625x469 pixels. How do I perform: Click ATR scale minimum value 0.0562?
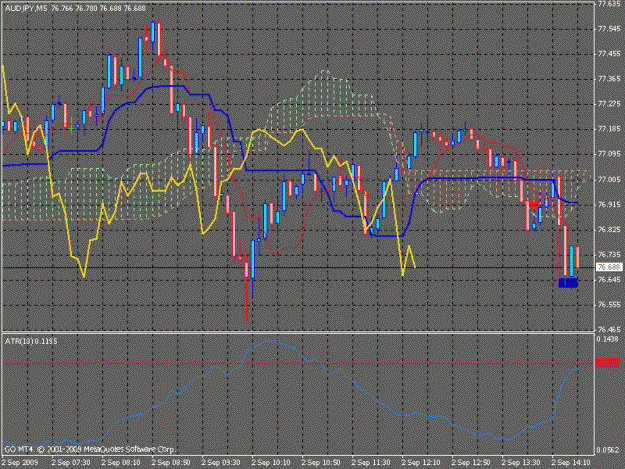[x=607, y=450]
